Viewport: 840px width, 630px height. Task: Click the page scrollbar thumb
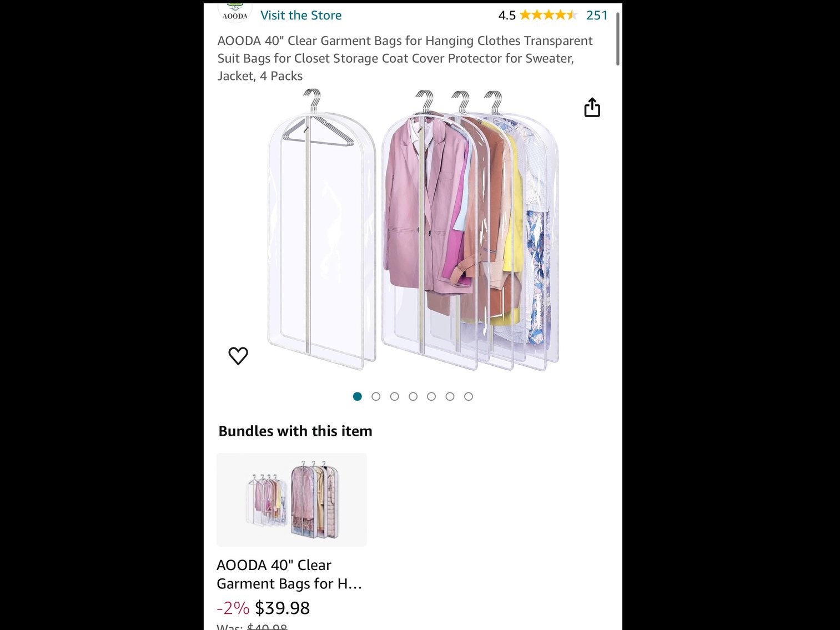(617, 39)
